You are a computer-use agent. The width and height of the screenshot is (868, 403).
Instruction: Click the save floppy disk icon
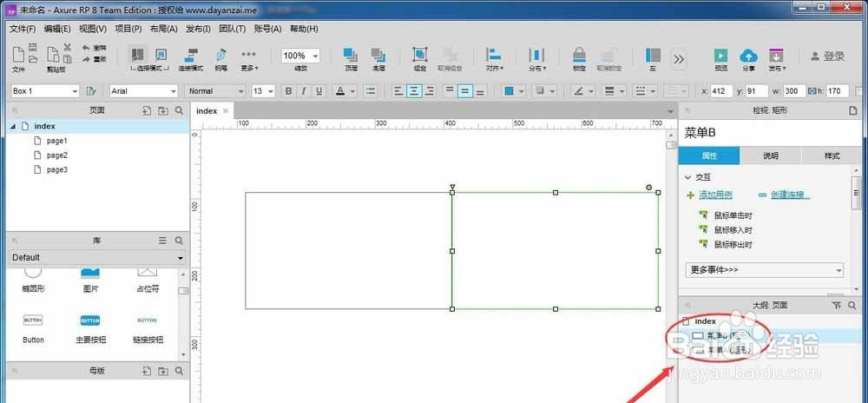click(33, 48)
